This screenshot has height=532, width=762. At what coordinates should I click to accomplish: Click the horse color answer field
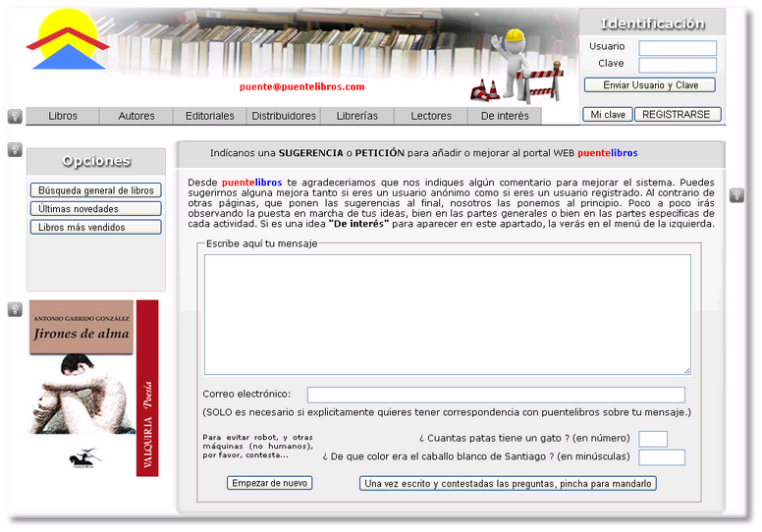tap(662, 457)
